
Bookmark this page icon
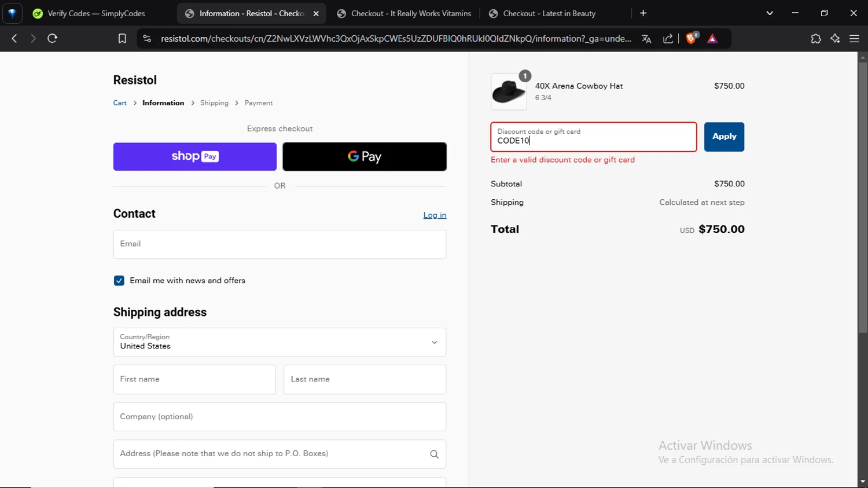click(122, 39)
